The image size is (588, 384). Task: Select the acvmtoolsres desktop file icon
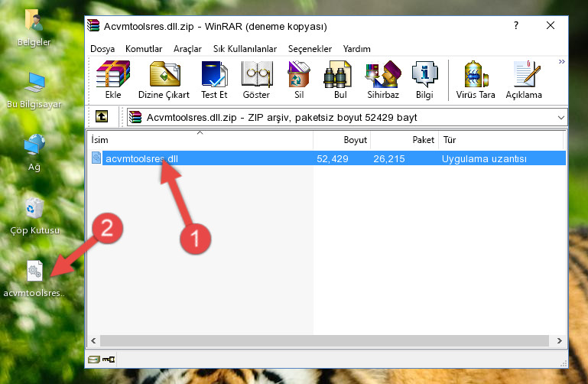[34, 278]
